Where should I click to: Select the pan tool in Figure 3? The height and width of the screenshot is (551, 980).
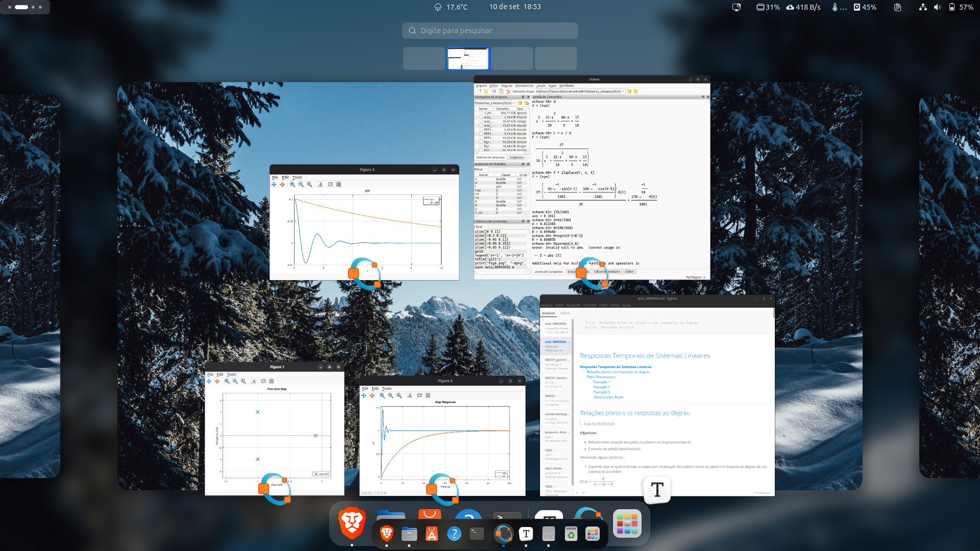274,185
